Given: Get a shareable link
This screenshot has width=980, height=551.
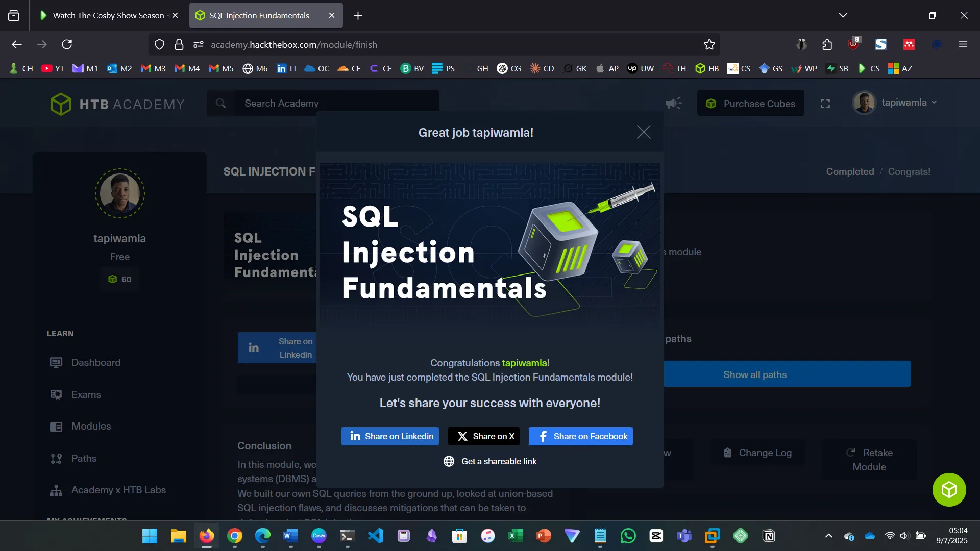Looking at the screenshot, I should coord(490,461).
